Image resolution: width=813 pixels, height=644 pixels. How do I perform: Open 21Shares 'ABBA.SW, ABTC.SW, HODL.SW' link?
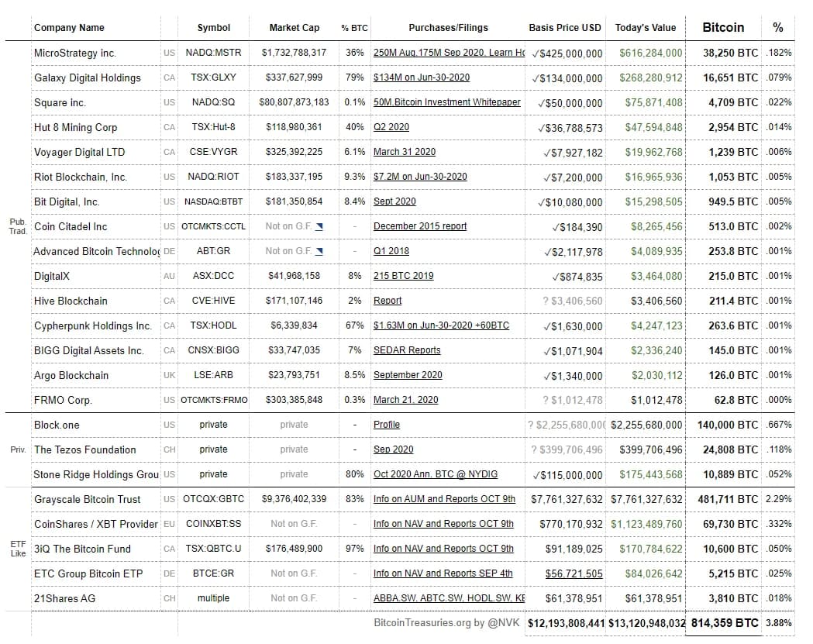tap(449, 598)
